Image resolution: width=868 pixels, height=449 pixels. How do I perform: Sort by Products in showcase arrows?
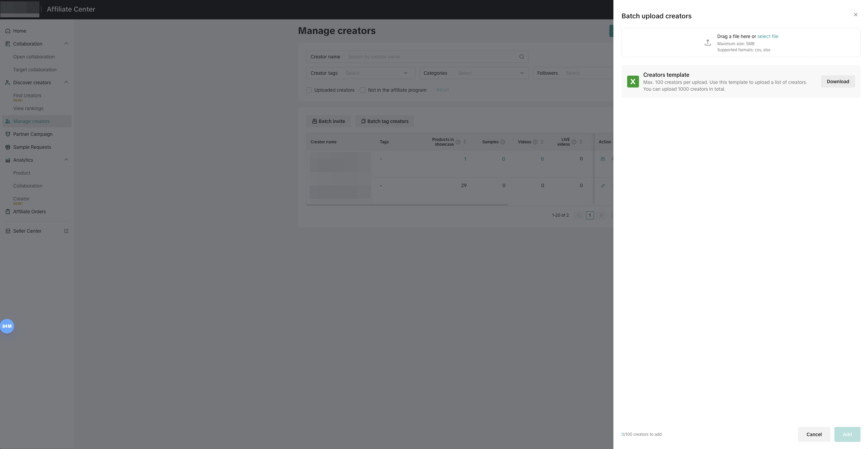(x=465, y=142)
